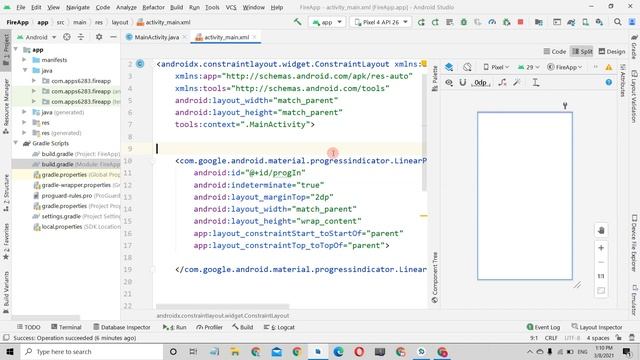Zoom in the layout preview with plus

[x=601, y=248]
